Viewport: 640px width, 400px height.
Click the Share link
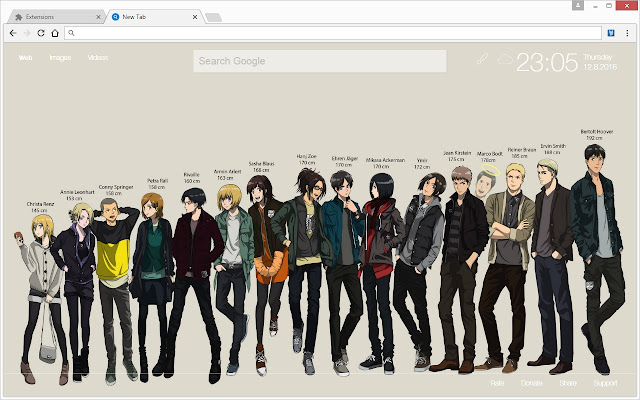coord(568,383)
